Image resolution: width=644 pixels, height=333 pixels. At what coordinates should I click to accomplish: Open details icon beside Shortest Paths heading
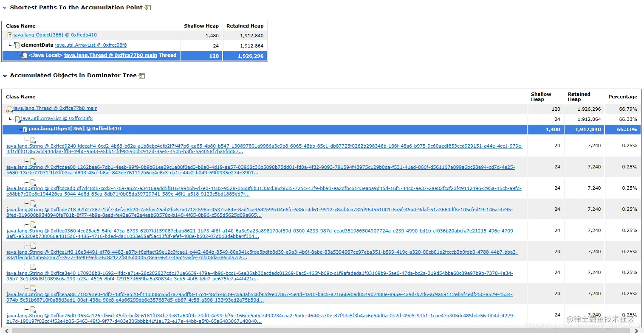click(x=148, y=8)
